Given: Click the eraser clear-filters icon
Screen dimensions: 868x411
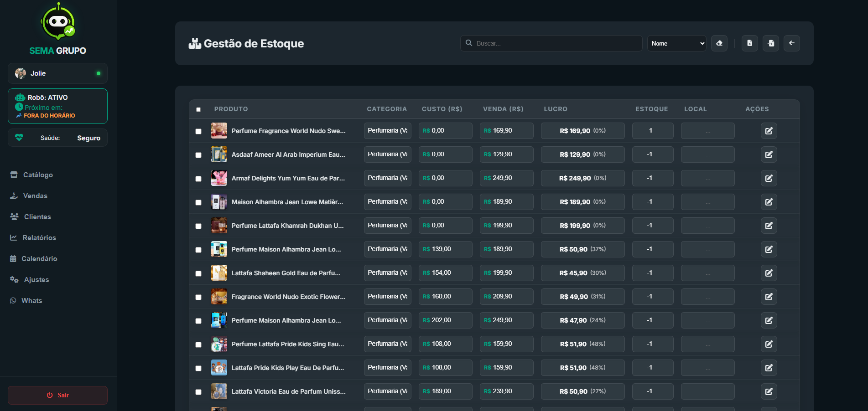Looking at the screenshot, I should click(719, 43).
